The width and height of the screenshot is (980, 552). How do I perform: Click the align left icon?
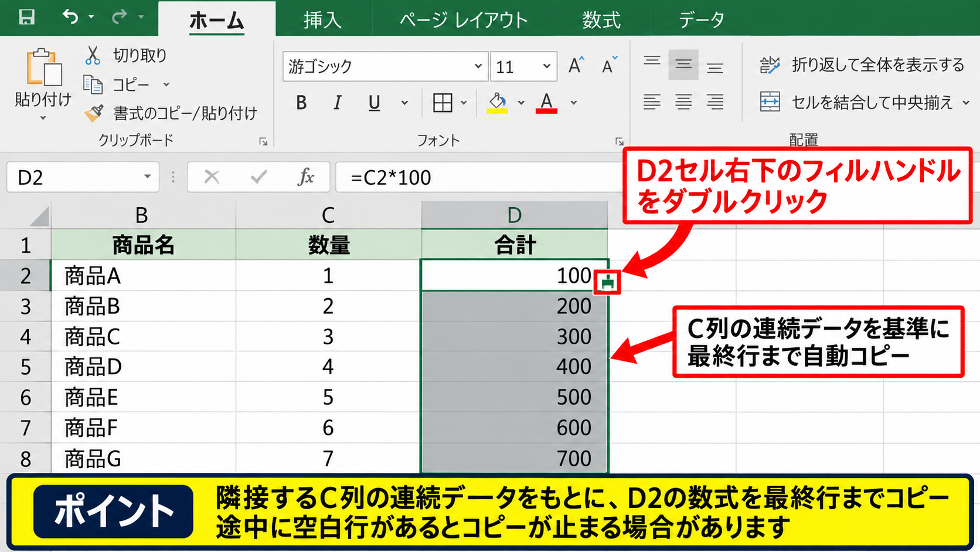(652, 101)
